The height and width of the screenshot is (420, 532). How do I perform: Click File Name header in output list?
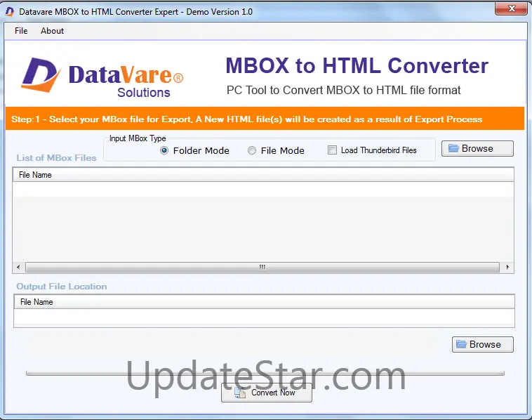coord(264,302)
